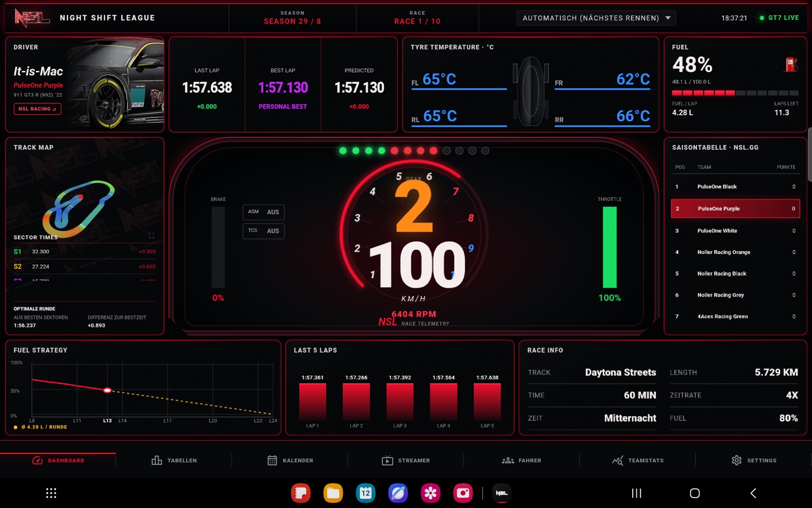Select Noller Racing Orange table row
812x508 pixels.
click(x=735, y=252)
